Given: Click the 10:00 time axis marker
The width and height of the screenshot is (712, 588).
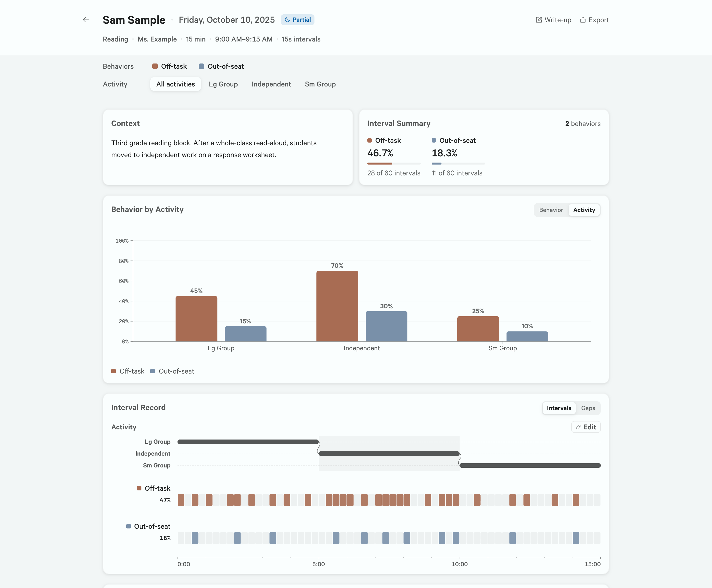Looking at the screenshot, I should click(x=460, y=564).
